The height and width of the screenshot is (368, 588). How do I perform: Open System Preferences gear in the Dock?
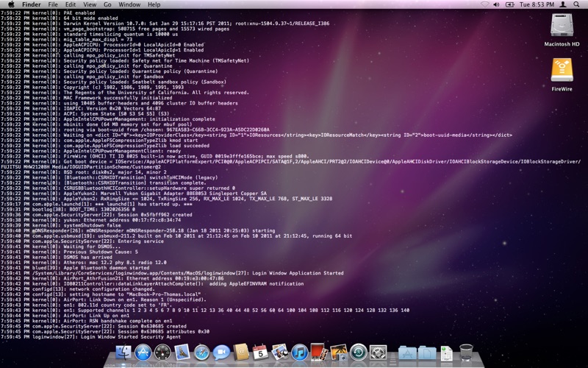[378, 353]
